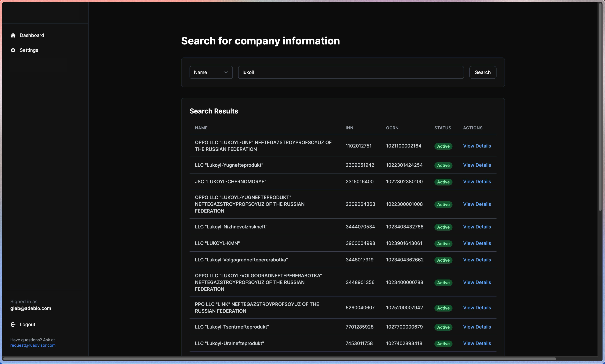View details for LLC "Lukoyl-Tsentrnefteprodukt"

tap(477, 327)
